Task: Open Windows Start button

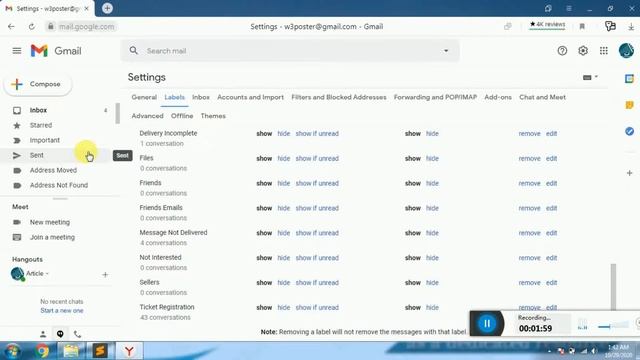Action: [12, 351]
